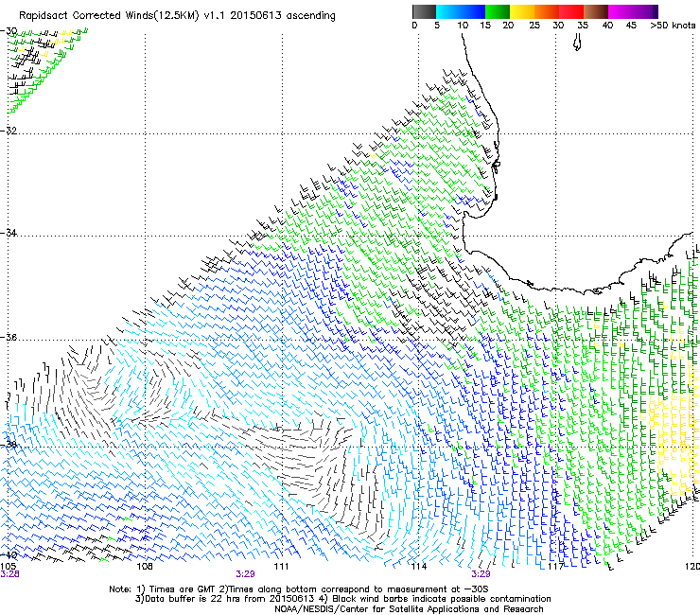Click the 117 longitude axis label
The height and width of the screenshot is (615, 700).
click(555, 567)
